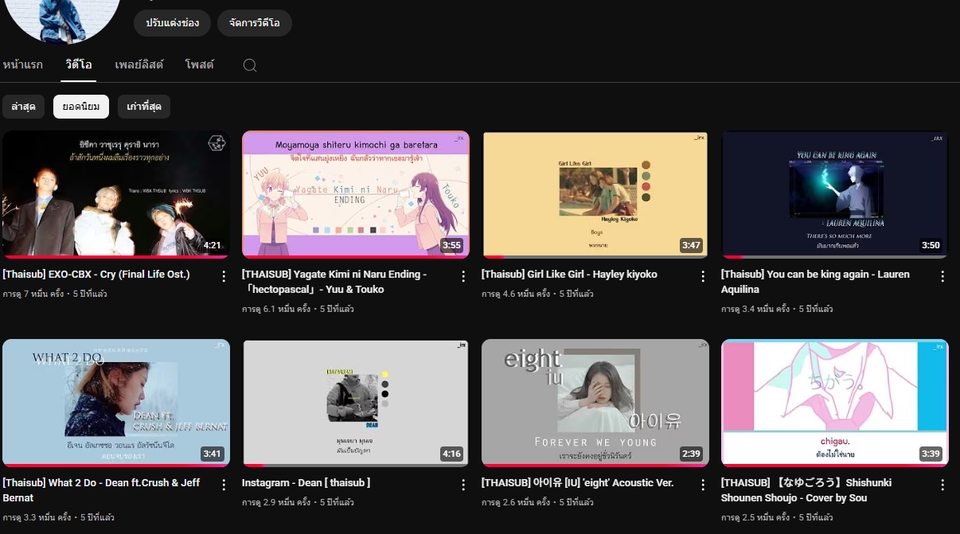This screenshot has height=534, width=960.
Task: Click title 'Instagram - Dean [ thaisub ]'
Action: [306, 483]
